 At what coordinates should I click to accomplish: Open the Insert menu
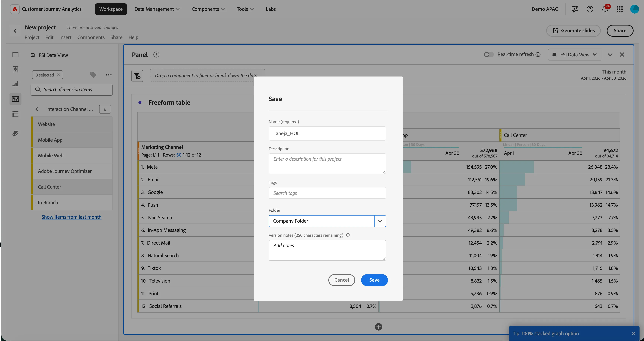pos(65,37)
